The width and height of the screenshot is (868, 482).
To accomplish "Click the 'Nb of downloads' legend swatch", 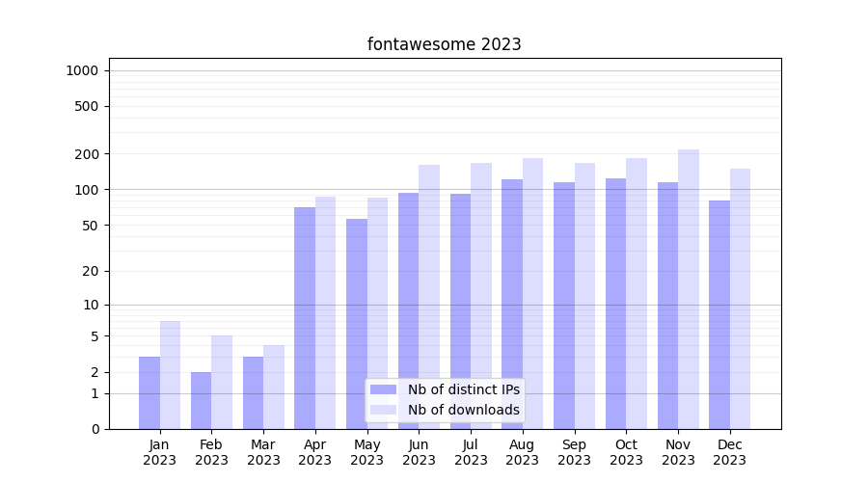I will 383,410.
